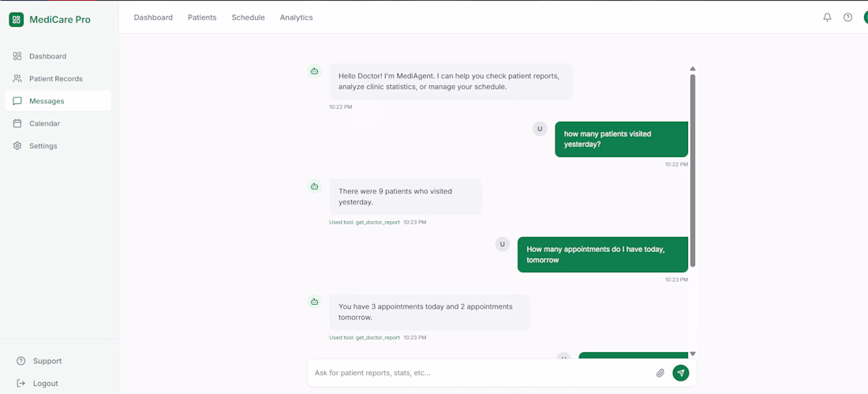Click Dashboard in top navigation
Screen dimensions: 868x394
point(153,17)
